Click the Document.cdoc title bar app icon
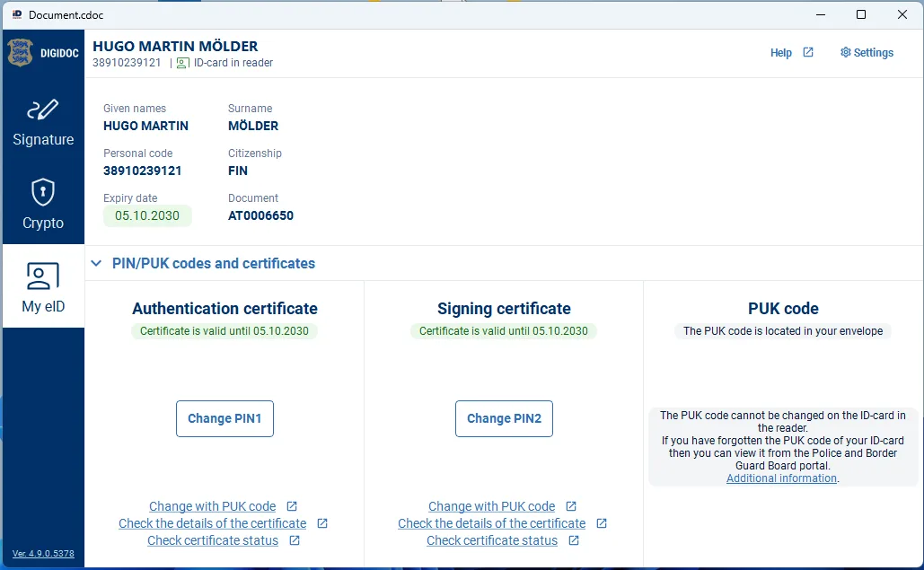This screenshot has width=924, height=570. (17, 14)
